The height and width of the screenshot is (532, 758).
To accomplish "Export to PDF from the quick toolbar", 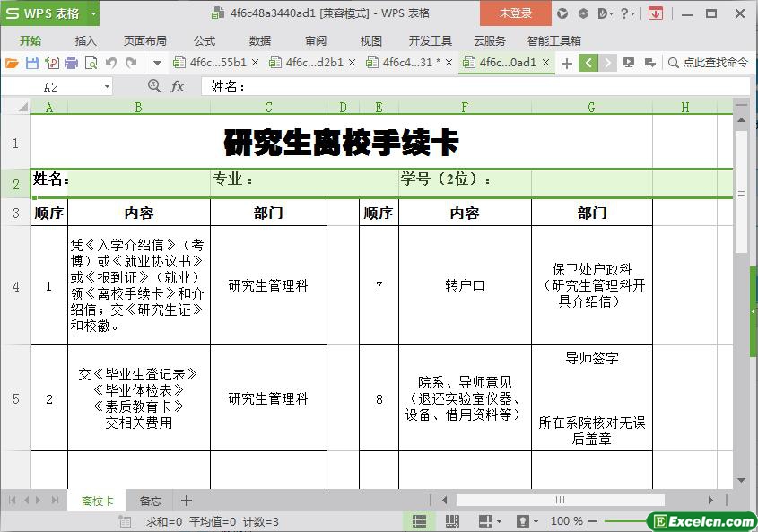I will [52, 63].
